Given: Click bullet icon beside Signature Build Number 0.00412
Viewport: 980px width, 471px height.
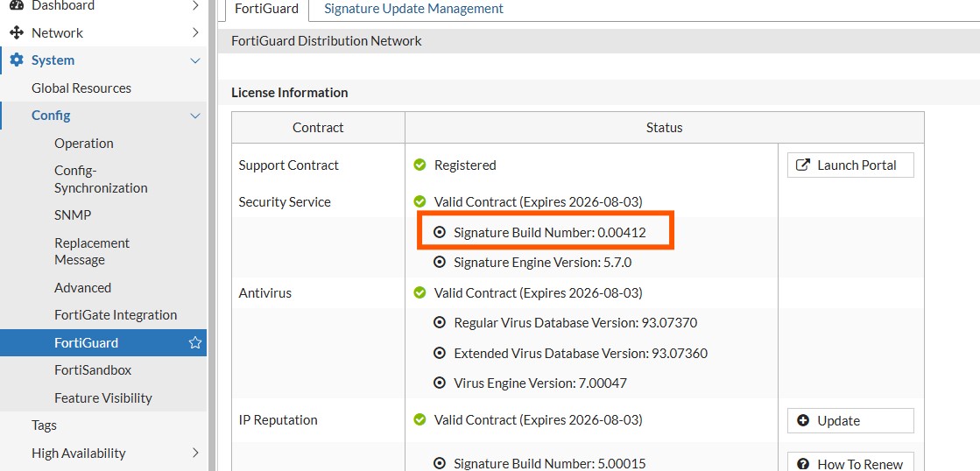Looking at the screenshot, I should click(440, 232).
